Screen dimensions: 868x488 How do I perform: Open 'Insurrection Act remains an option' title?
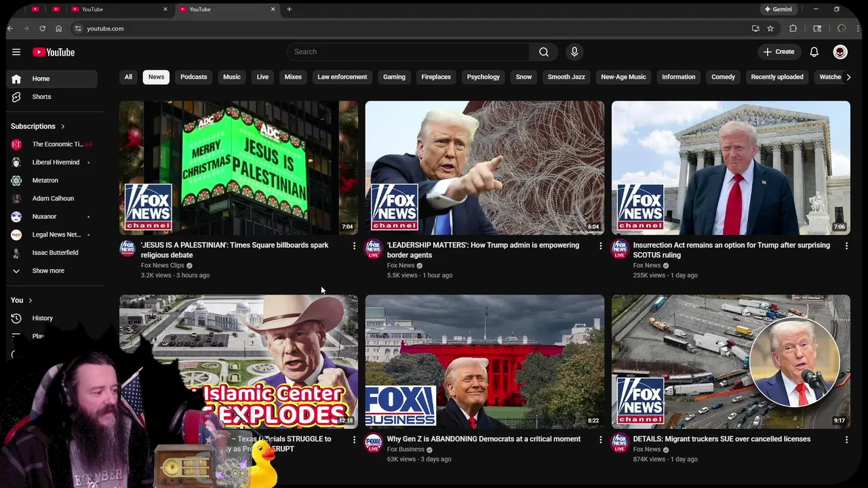pyautogui.click(x=732, y=250)
